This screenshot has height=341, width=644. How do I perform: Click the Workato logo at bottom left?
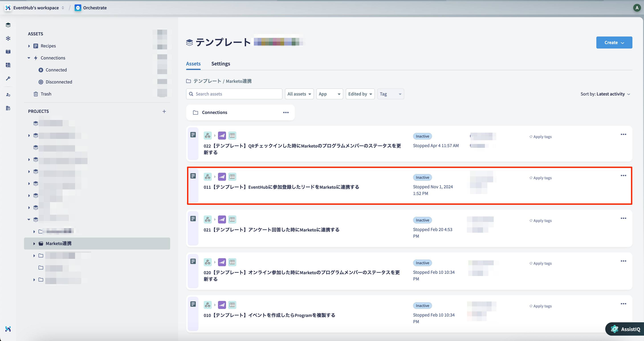(x=8, y=329)
